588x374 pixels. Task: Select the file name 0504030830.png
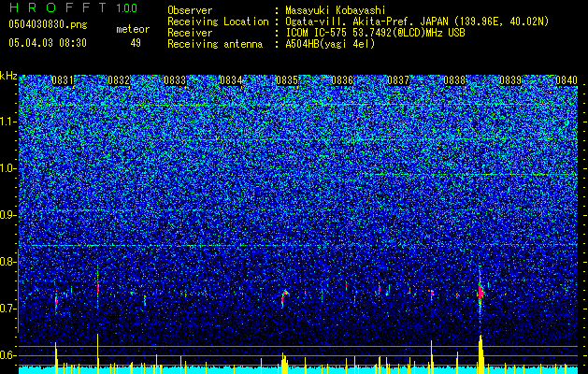(48, 24)
